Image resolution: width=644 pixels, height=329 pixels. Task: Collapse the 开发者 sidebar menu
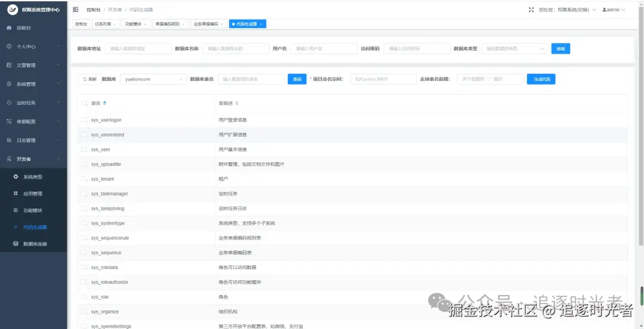[x=58, y=159]
